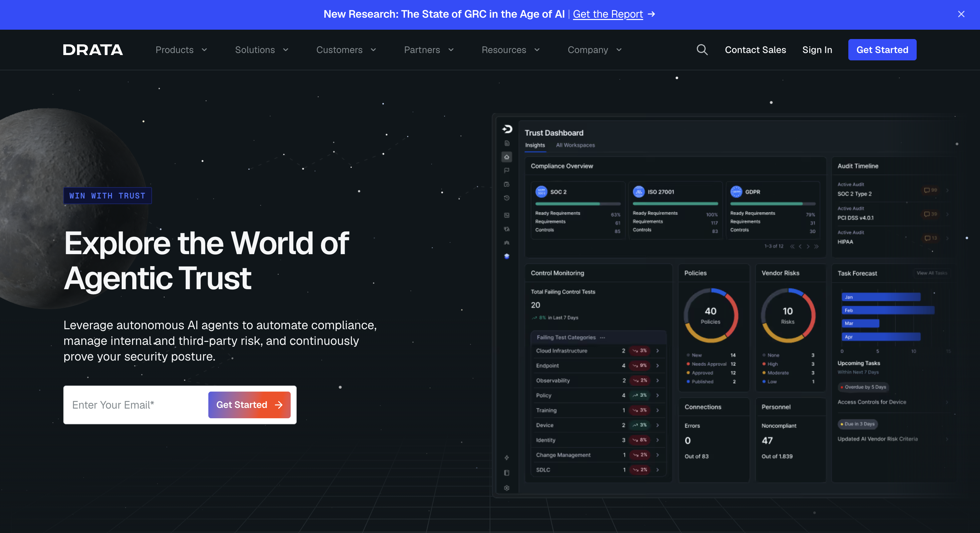This screenshot has height=533, width=980.
Task: Click the blue Get Started navbar button
Action: 882,50
